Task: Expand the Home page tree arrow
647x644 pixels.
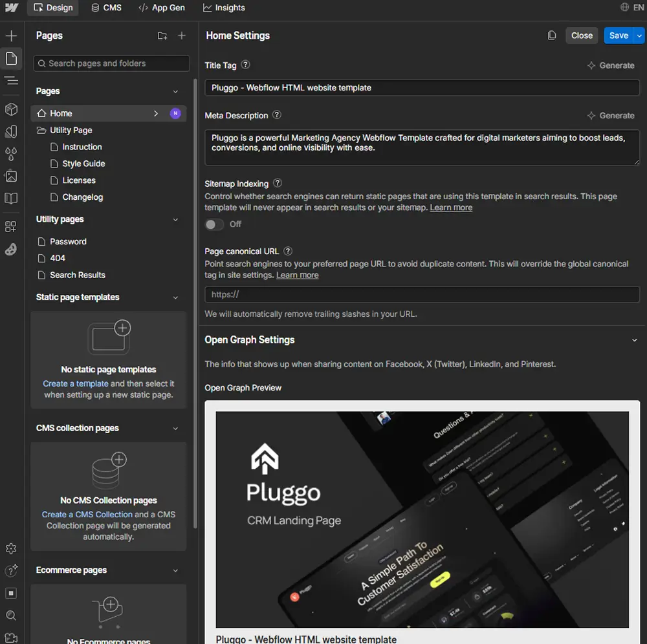Action: pyautogui.click(x=155, y=113)
